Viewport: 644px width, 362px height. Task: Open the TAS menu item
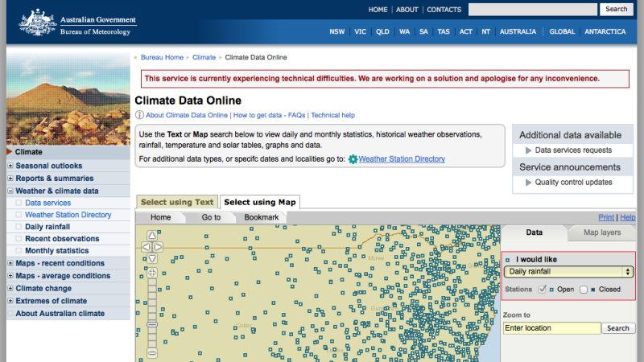pos(444,31)
